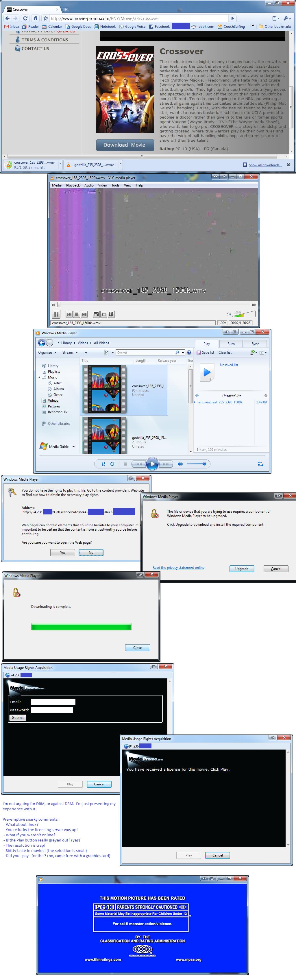Open godzilla download item dropdown arrow
Viewport: 296px width, 980px height.
click(121, 164)
